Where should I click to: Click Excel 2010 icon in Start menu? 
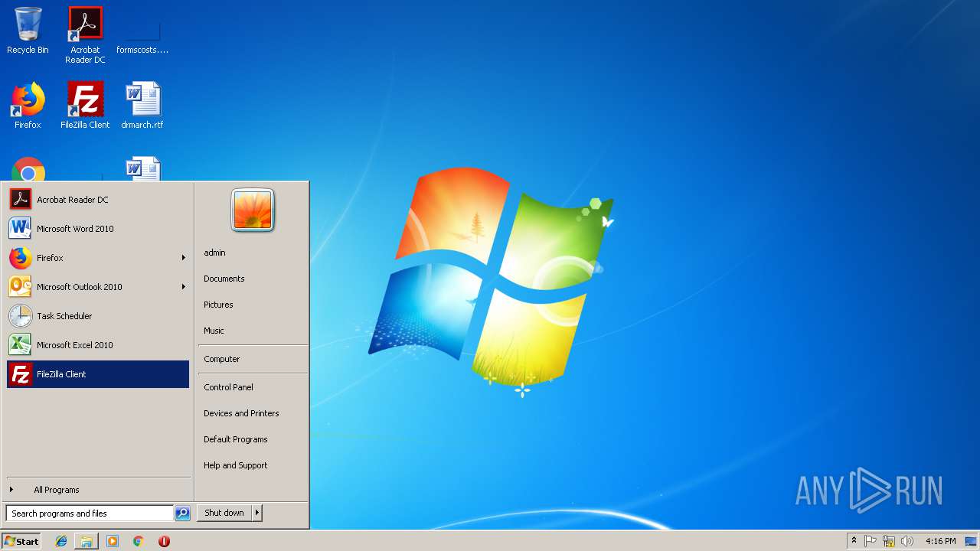click(20, 345)
